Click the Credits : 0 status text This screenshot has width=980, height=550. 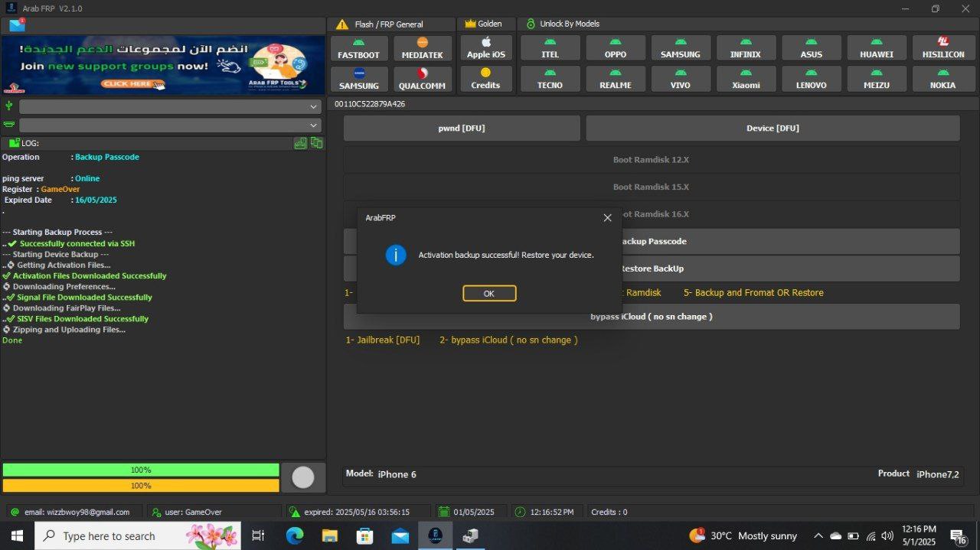(609, 512)
